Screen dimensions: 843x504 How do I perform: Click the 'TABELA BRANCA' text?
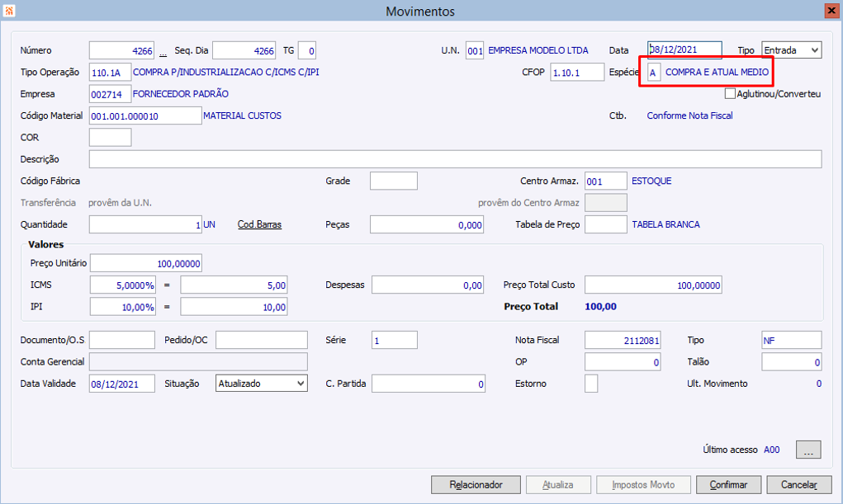click(x=665, y=224)
